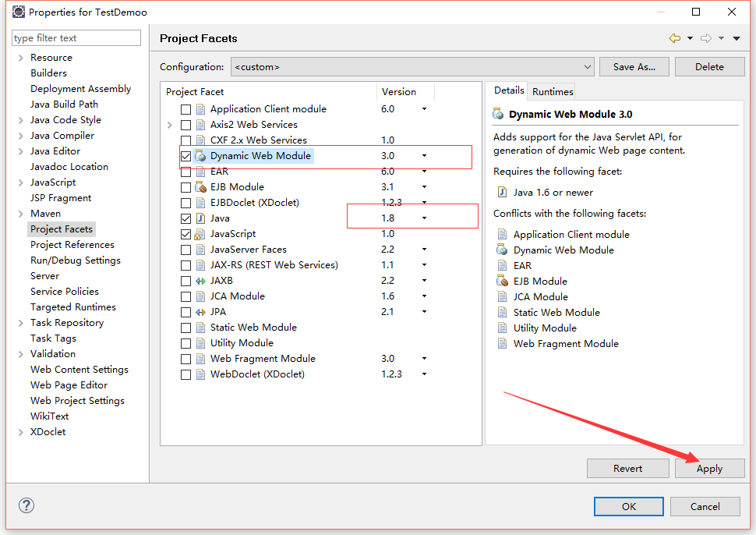Click the help question mark icon

click(26, 505)
